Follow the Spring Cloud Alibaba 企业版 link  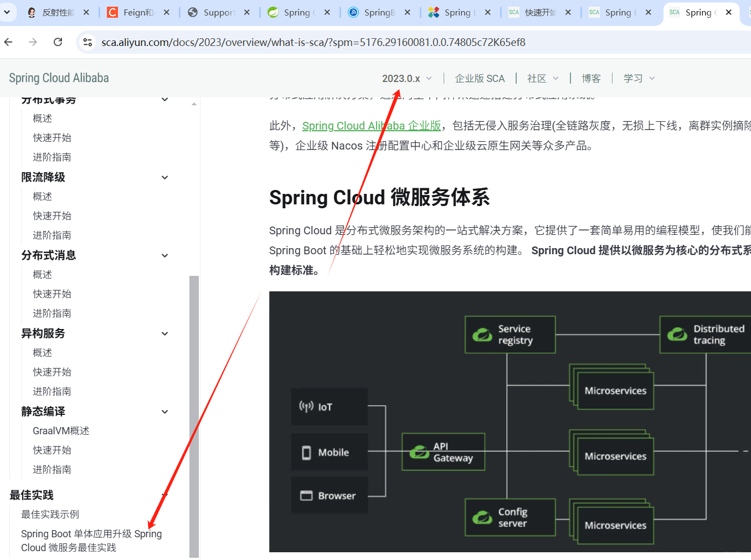pyautogui.click(x=372, y=126)
